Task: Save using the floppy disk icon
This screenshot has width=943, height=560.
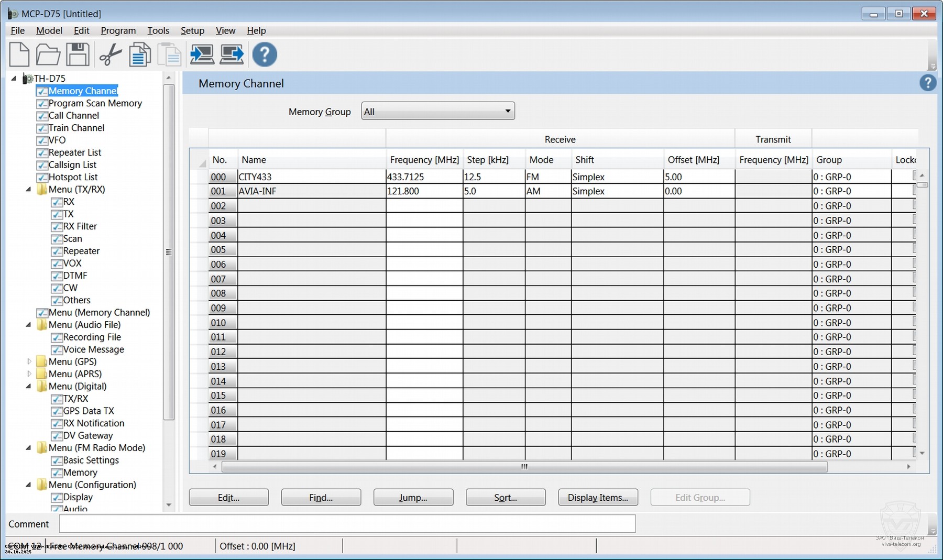Action: (x=78, y=54)
